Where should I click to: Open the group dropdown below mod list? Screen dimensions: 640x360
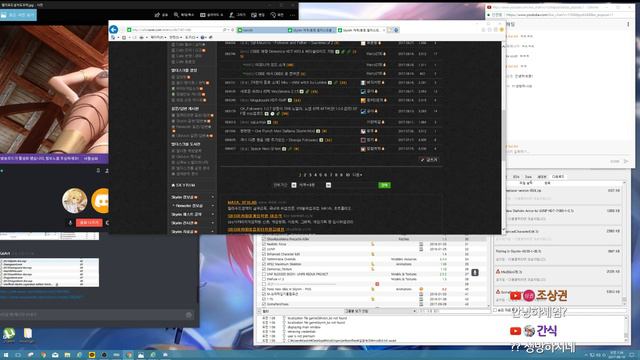click(380, 311)
